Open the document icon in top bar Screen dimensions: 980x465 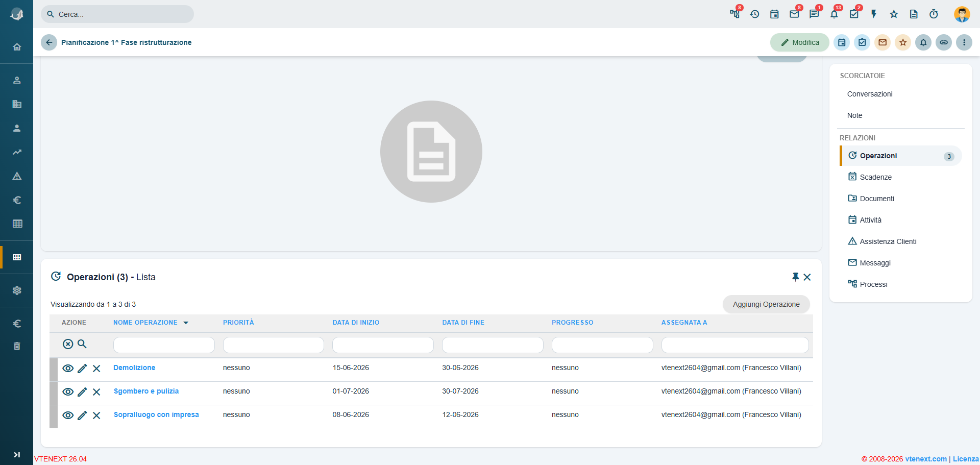coord(914,14)
